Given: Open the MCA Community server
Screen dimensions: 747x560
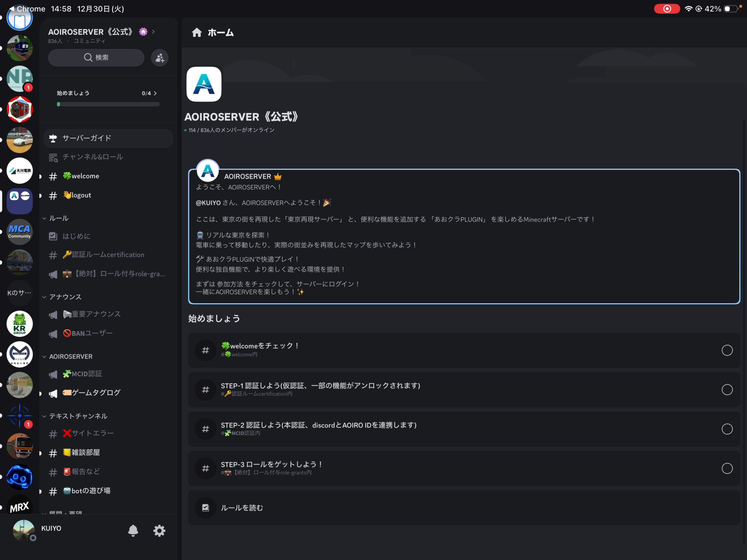Looking at the screenshot, I should pos(19,232).
